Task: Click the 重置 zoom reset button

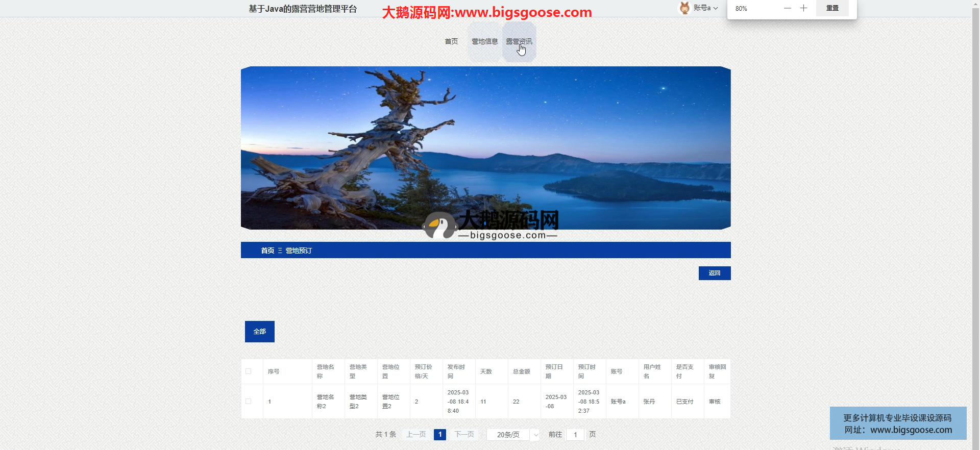Action: click(x=832, y=8)
